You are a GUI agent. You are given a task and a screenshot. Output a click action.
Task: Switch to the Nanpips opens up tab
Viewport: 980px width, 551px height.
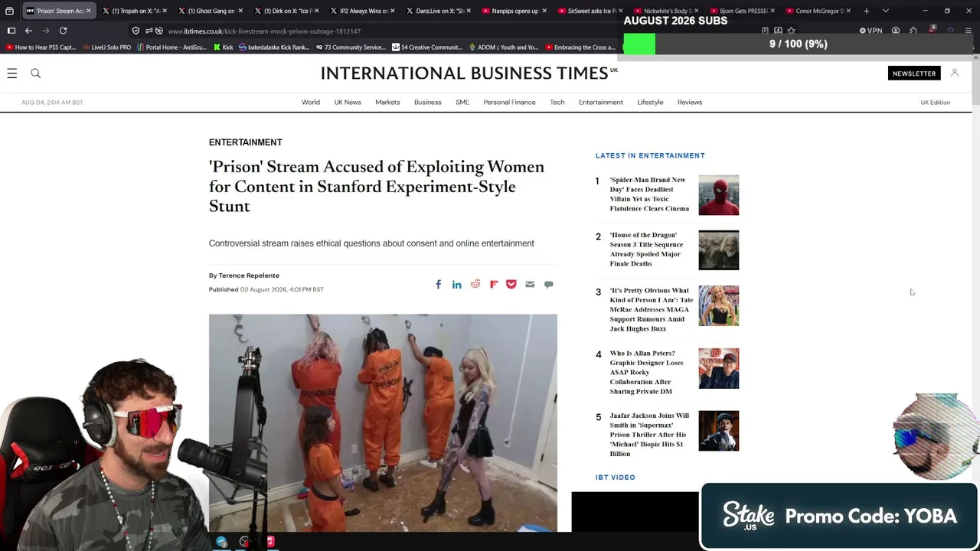[514, 11]
